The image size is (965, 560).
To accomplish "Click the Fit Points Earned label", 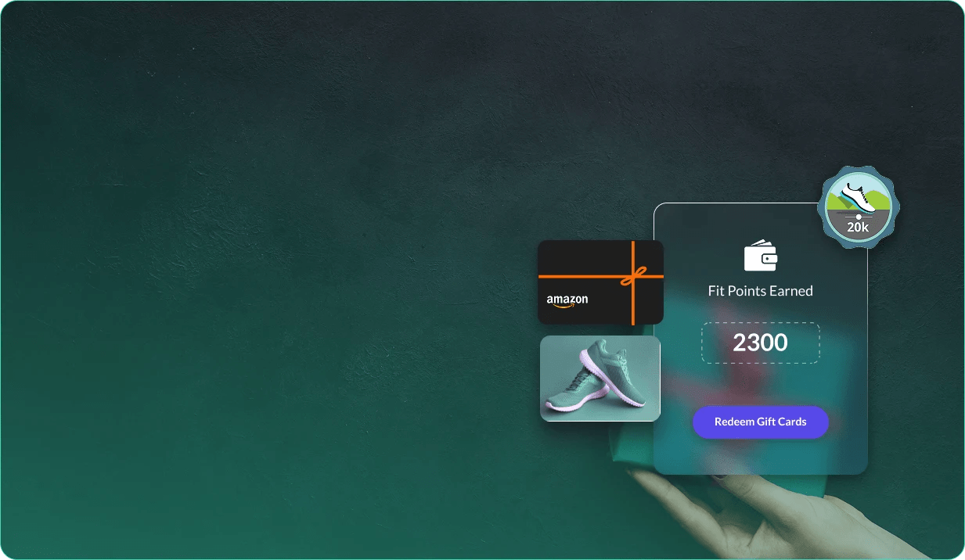I will pos(760,291).
